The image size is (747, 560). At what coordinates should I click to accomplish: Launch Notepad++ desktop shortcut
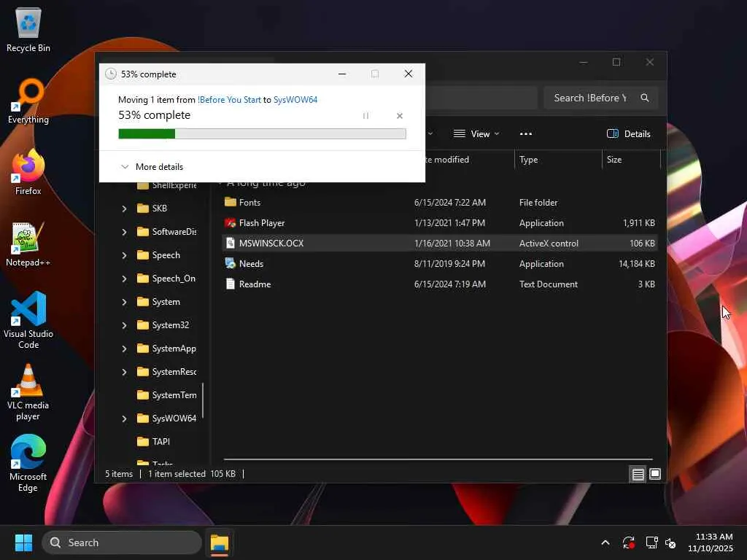(x=28, y=244)
